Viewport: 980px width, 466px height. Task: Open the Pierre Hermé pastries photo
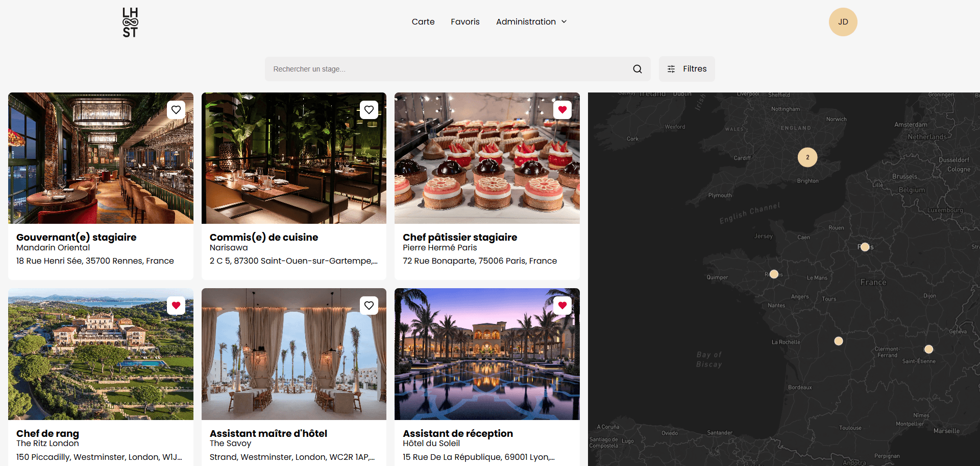click(487, 158)
